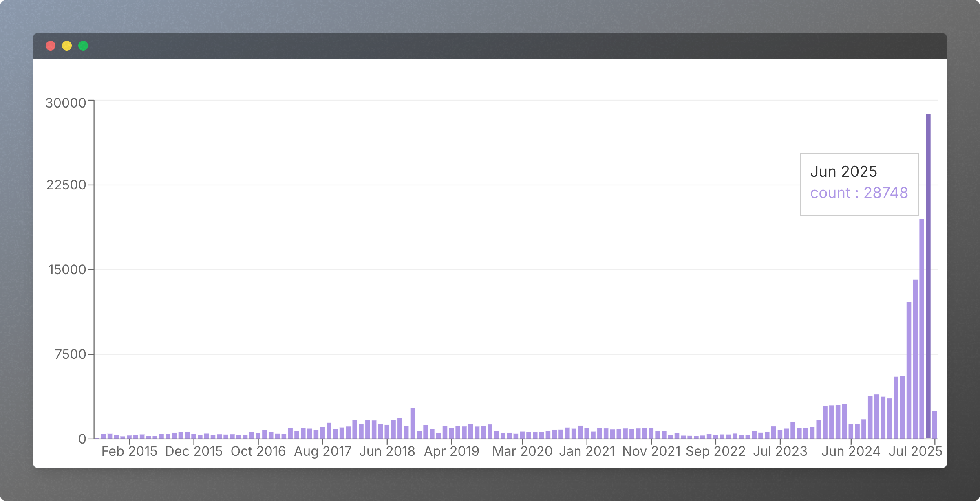
Task: Click the red close window button
Action: 51,46
